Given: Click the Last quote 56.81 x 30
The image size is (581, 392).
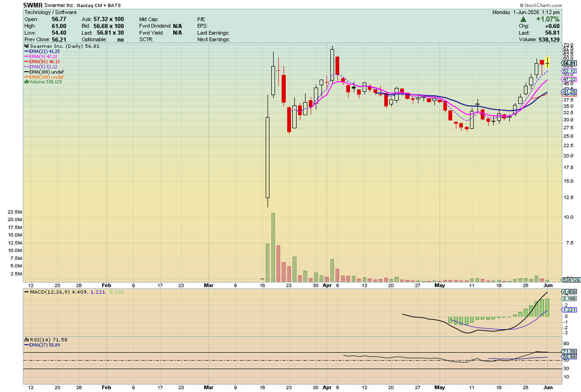Looking at the screenshot, I should point(109,32).
